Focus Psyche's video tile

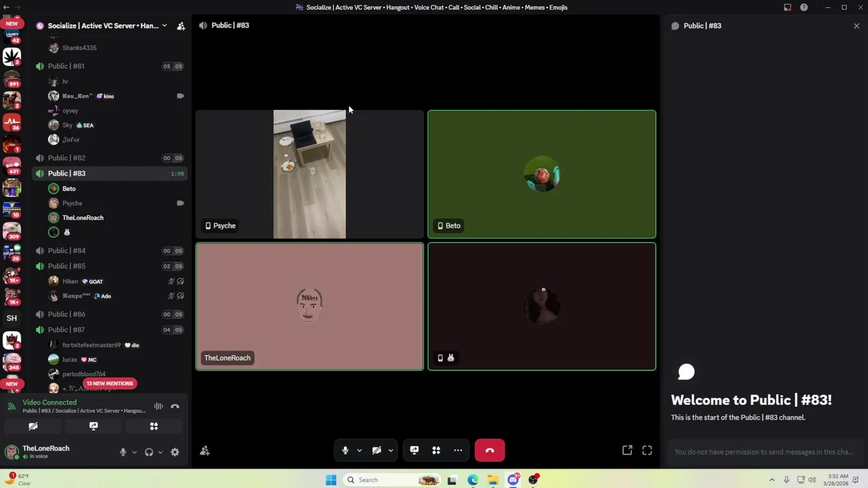tap(309, 174)
